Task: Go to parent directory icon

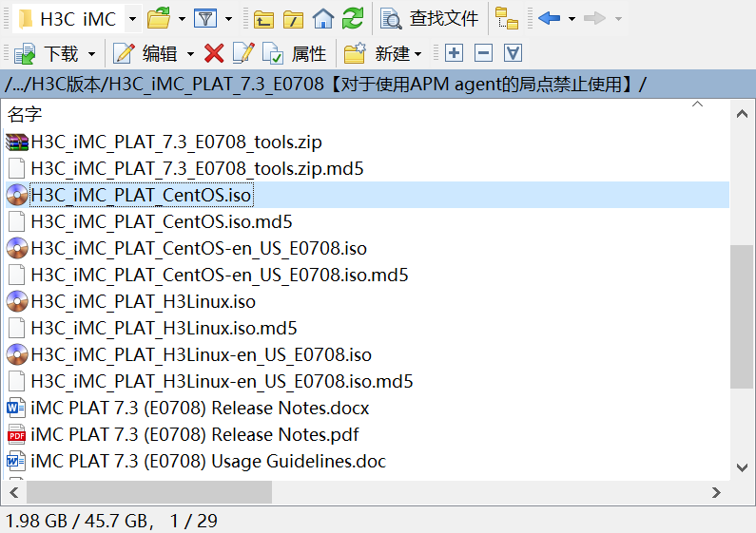Action: pyautogui.click(x=263, y=19)
